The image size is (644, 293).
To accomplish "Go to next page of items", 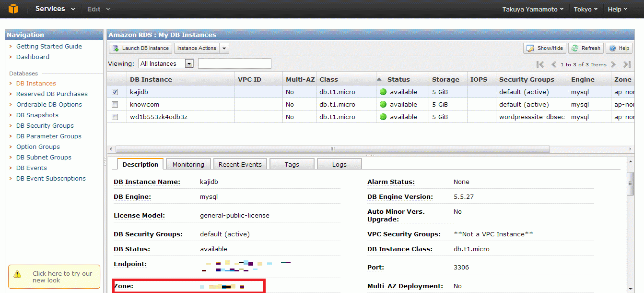I will pyautogui.click(x=613, y=64).
